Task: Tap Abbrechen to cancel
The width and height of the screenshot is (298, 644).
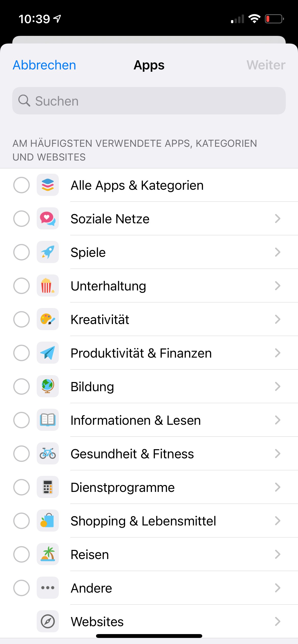Action: click(44, 65)
